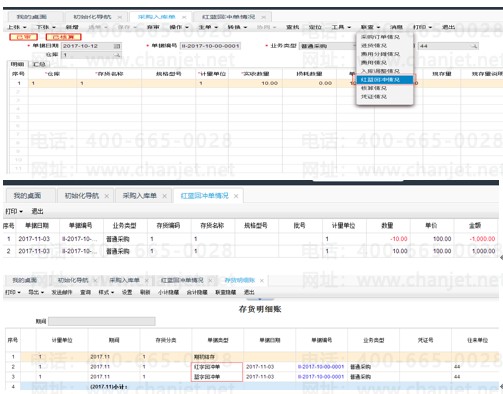Switch to the 明细 tab of the receipt grid

click(x=17, y=64)
